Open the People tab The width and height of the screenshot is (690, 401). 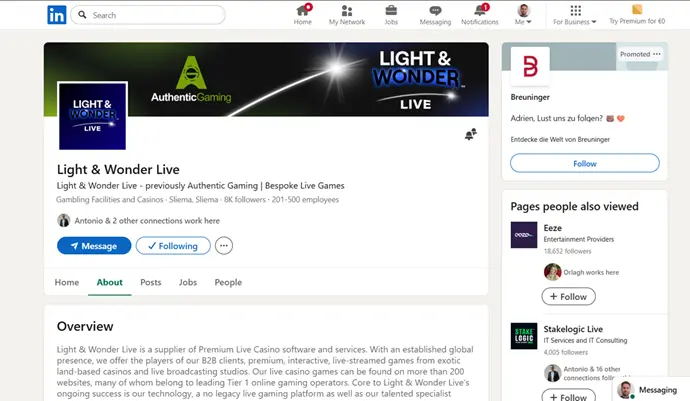[x=228, y=282]
